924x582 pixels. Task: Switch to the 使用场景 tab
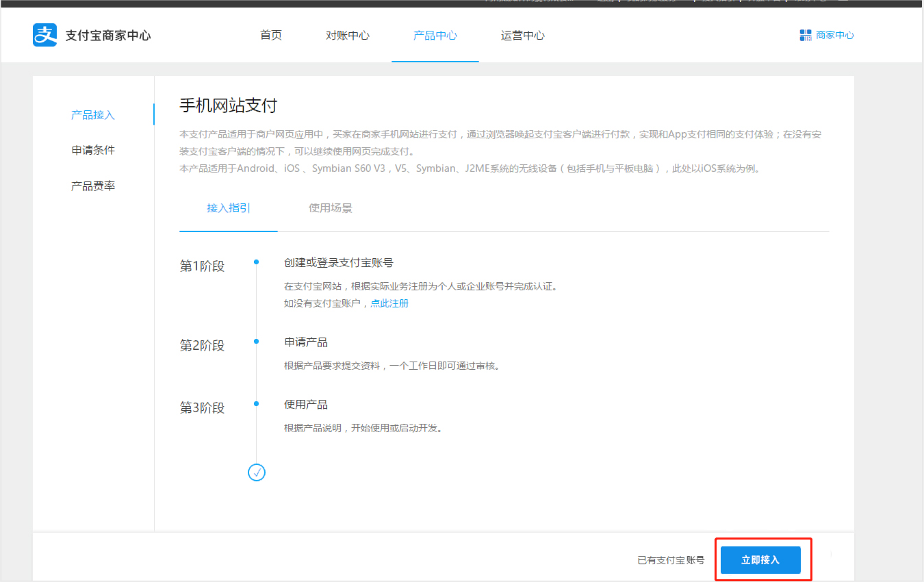click(x=331, y=208)
